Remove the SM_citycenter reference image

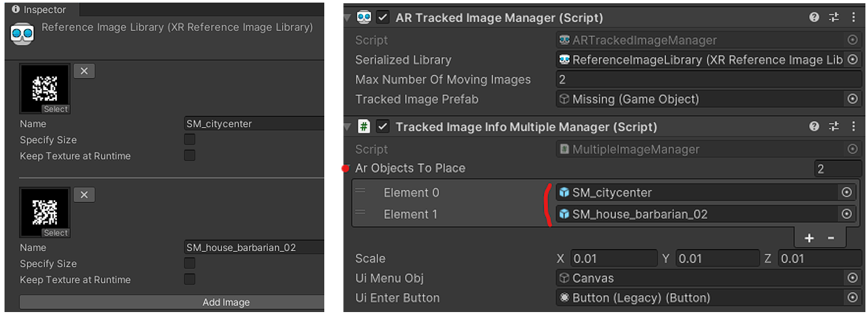pos(84,71)
